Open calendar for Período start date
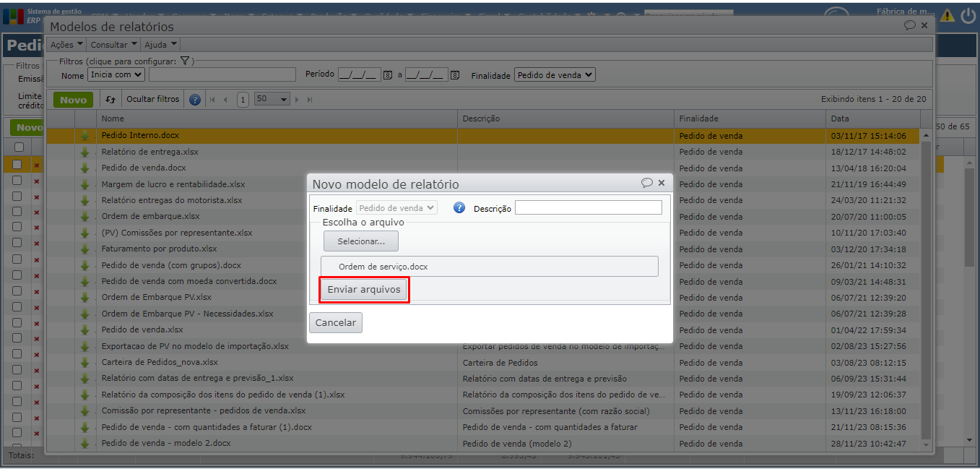980x469 pixels. pos(388,75)
